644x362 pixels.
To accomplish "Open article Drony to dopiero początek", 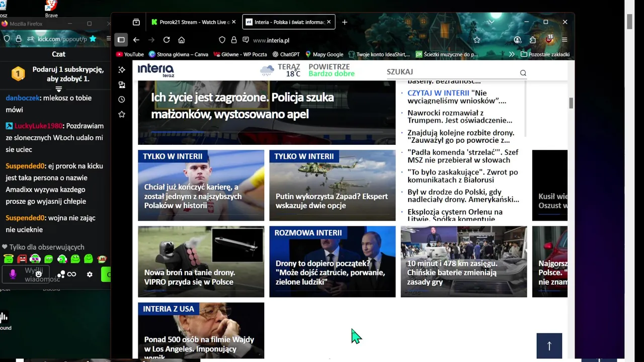I will (333, 261).
